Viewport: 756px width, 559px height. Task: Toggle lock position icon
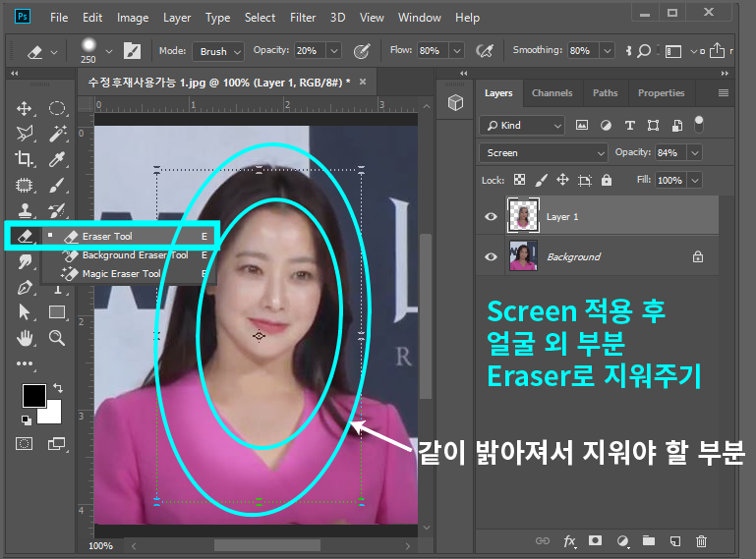click(562, 180)
